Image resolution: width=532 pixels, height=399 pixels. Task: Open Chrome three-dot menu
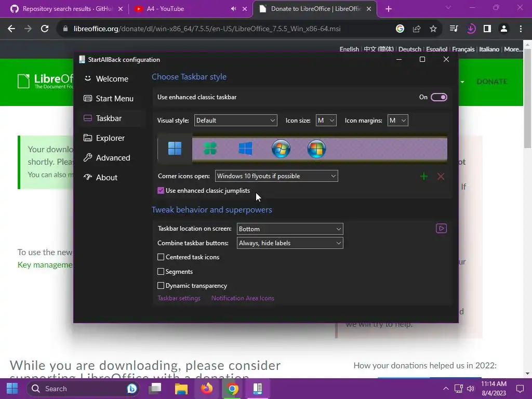[x=521, y=29]
